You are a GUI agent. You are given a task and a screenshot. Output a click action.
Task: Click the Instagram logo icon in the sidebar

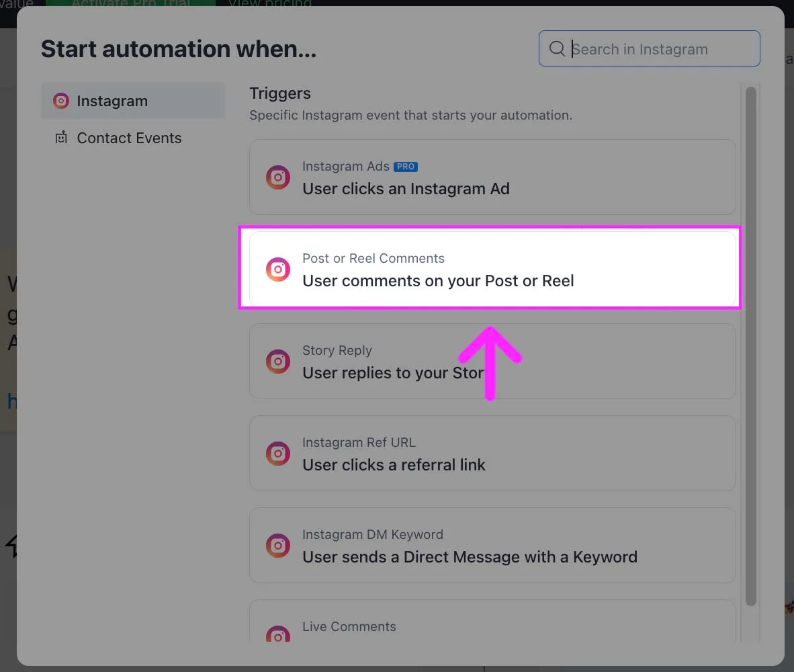click(x=60, y=101)
